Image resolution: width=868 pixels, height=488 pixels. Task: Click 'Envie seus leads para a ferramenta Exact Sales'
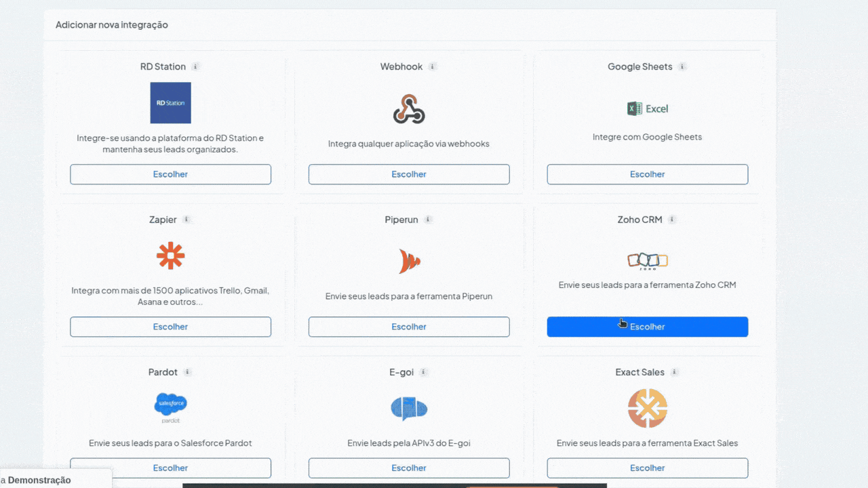click(648, 443)
